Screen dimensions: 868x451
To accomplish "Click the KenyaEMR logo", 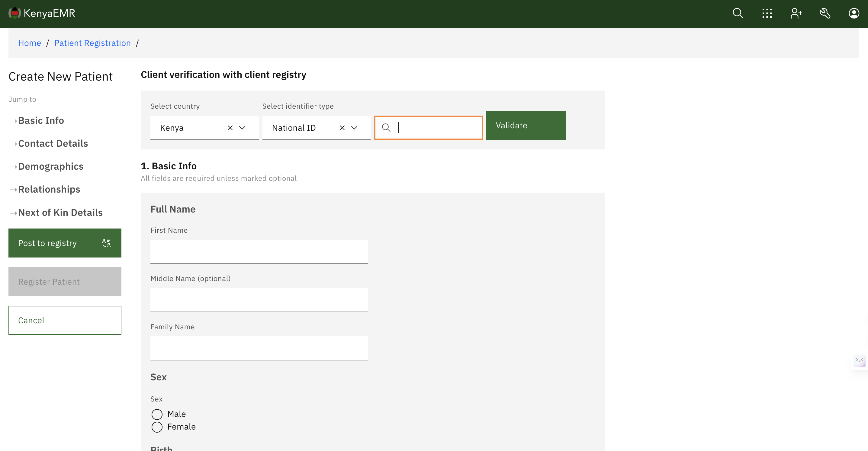I will tap(42, 14).
